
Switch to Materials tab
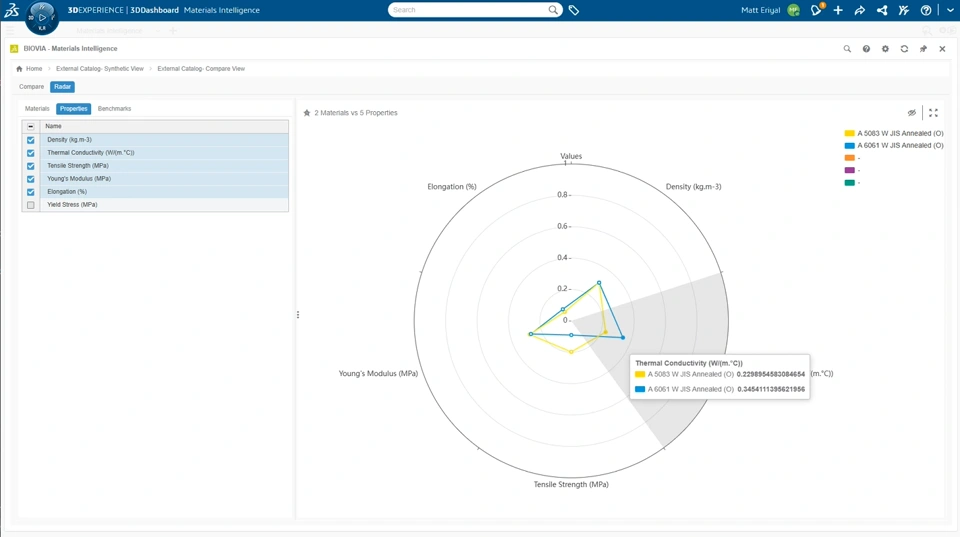[x=37, y=108]
